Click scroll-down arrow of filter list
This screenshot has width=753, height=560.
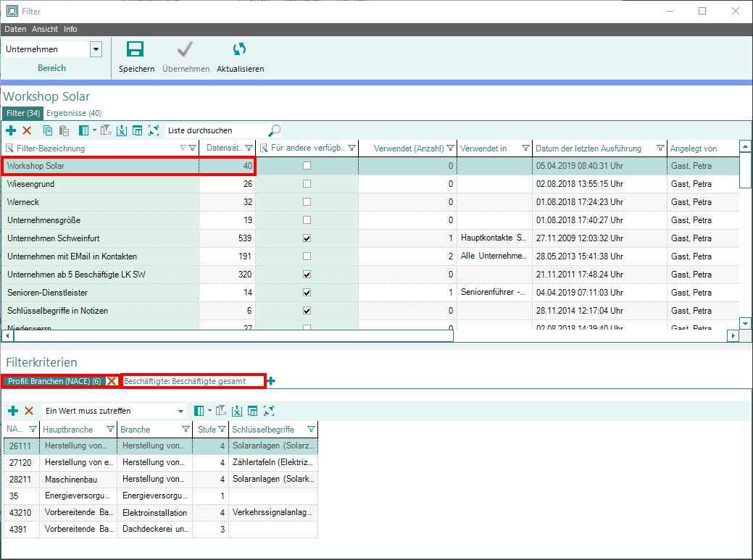click(745, 323)
